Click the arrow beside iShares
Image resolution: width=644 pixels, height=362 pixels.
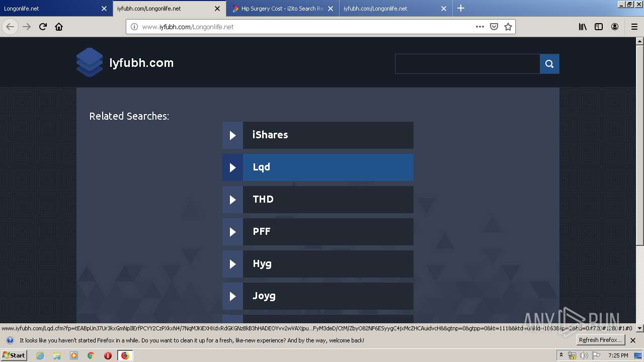pyautogui.click(x=232, y=135)
